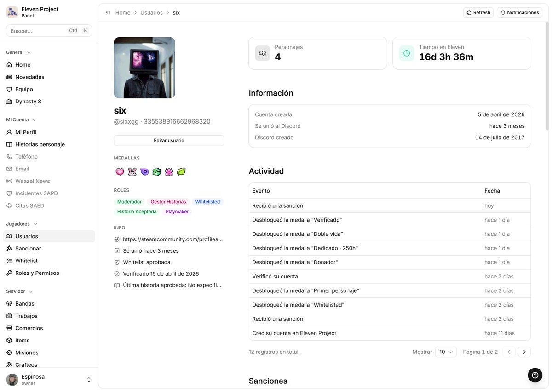Click the Whitelisted role badge

[207, 202]
